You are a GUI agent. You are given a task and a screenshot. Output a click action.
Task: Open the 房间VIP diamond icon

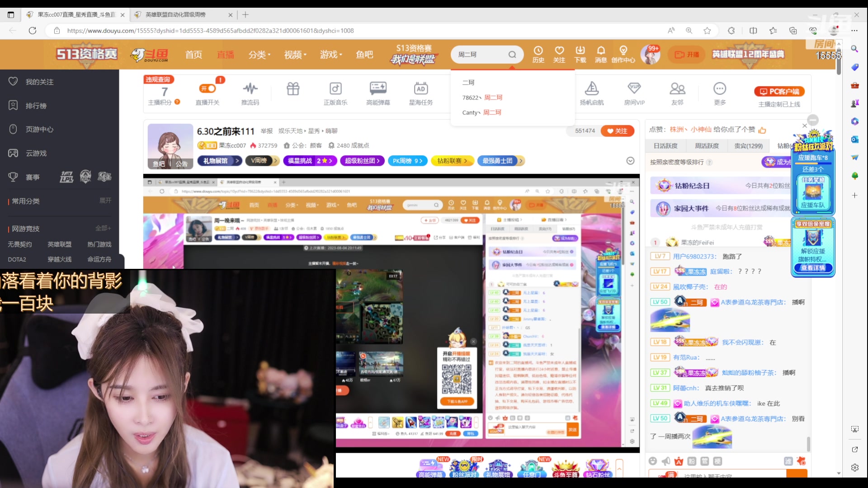click(634, 94)
